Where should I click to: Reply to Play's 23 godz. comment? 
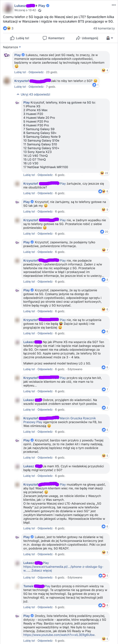pyautogui.click(x=36, y=72)
